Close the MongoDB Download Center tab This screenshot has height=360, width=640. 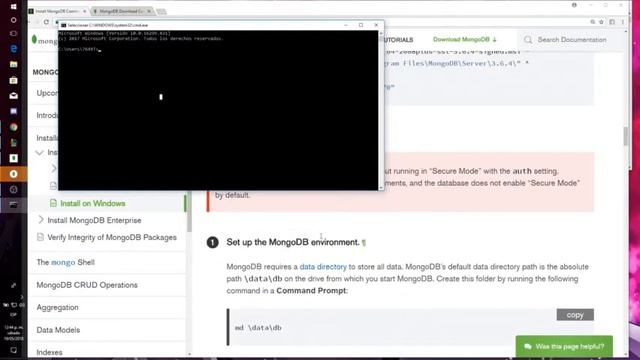coord(149,11)
